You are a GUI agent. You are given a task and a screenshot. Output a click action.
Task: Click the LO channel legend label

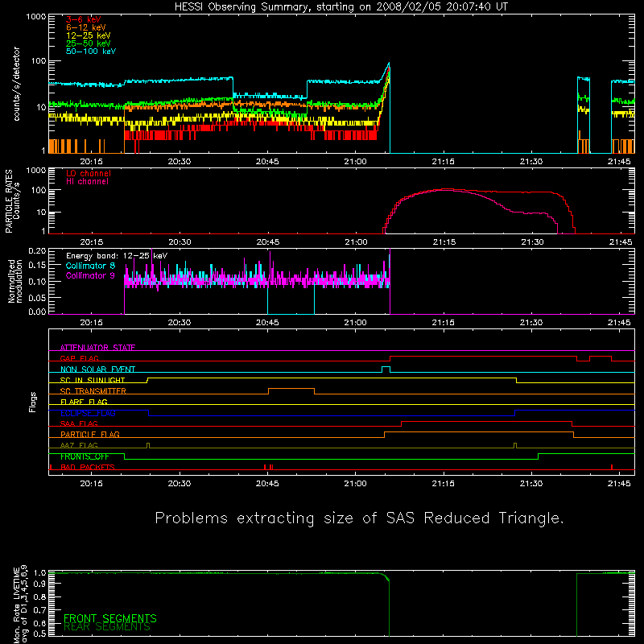89,173
